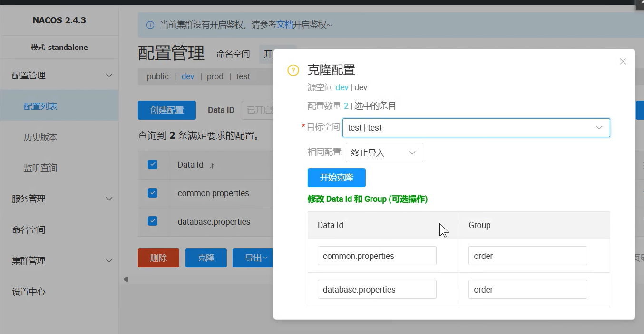The width and height of the screenshot is (644, 334).
Task: Close the 克隆配置 dialog
Action: [623, 61]
